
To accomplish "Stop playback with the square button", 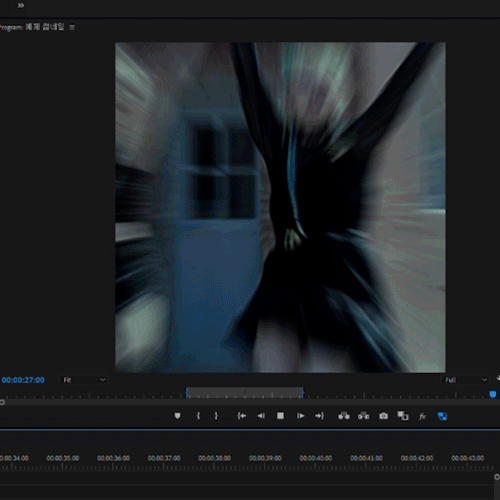I will [x=280, y=416].
